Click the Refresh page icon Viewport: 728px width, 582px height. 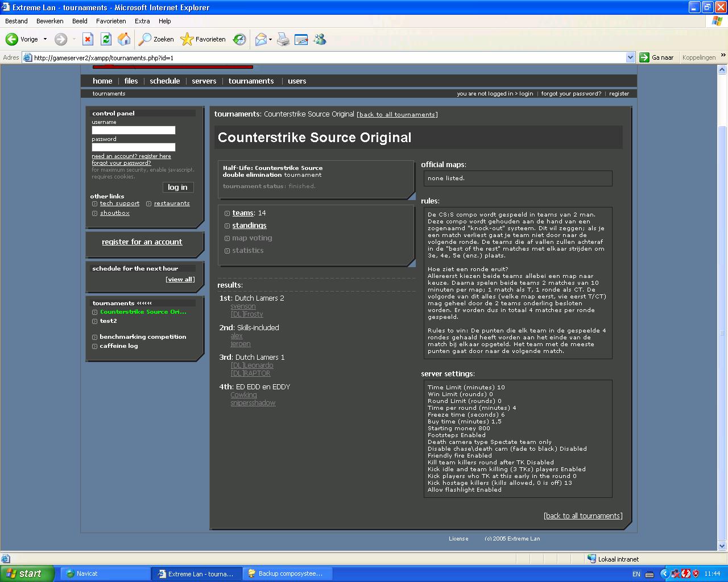click(x=106, y=39)
